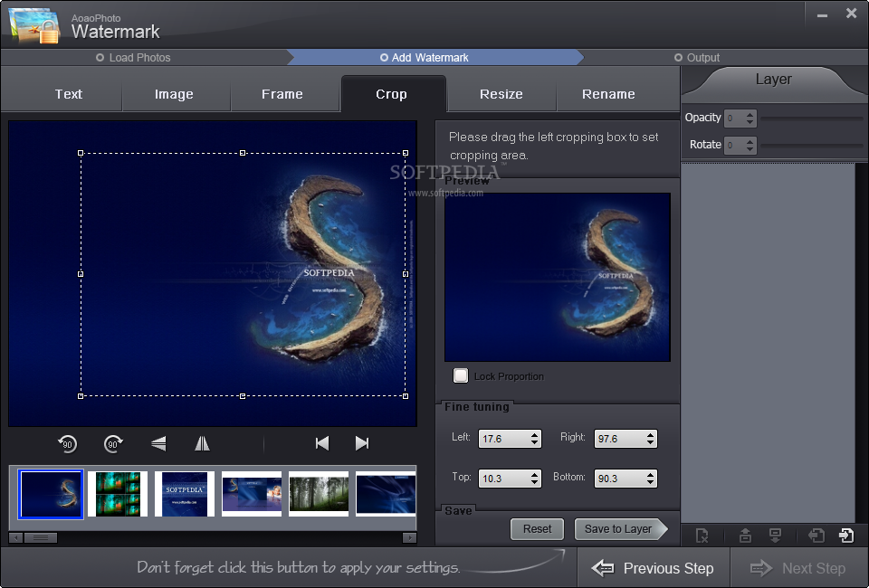This screenshot has width=869, height=588.
Task: Select the Add Watermark step
Action: click(425, 58)
